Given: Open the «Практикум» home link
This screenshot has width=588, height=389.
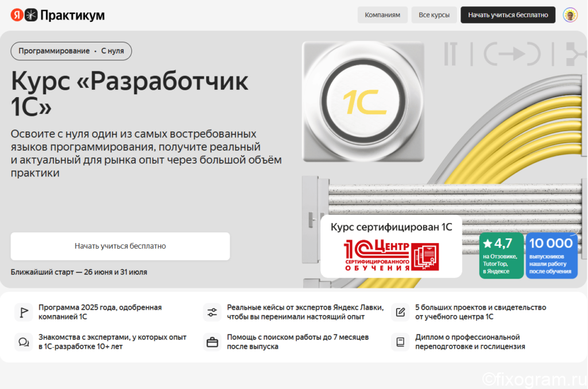Looking at the screenshot, I should click(x=72, y=15).
